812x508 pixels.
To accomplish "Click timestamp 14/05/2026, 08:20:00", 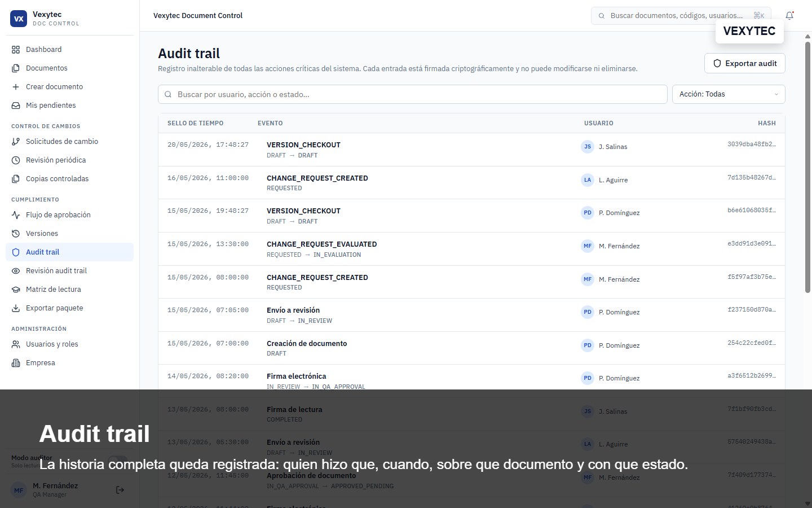I will click(208, 376).
